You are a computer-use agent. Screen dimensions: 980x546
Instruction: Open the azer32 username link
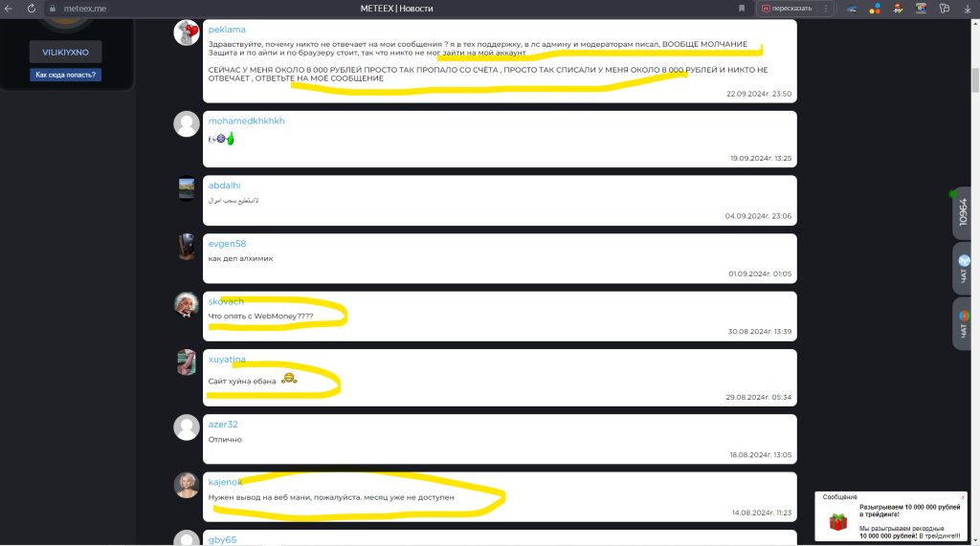click(x=223, y=425)
